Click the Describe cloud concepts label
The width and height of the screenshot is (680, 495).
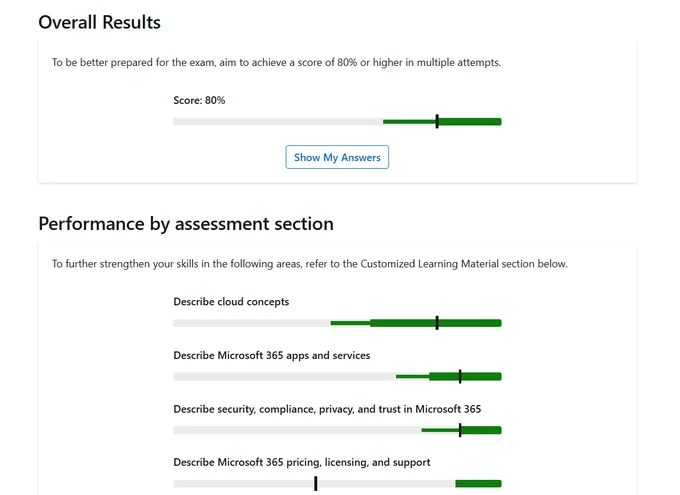pyautogui.click(x=231, y=302)
